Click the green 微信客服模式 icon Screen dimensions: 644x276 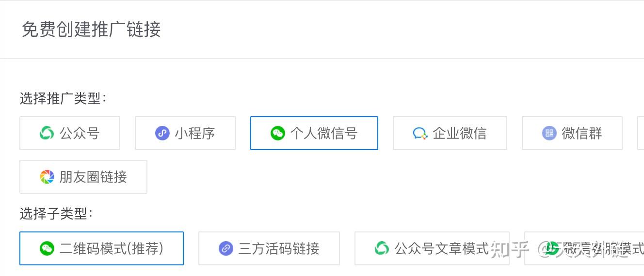pos(551,248)
